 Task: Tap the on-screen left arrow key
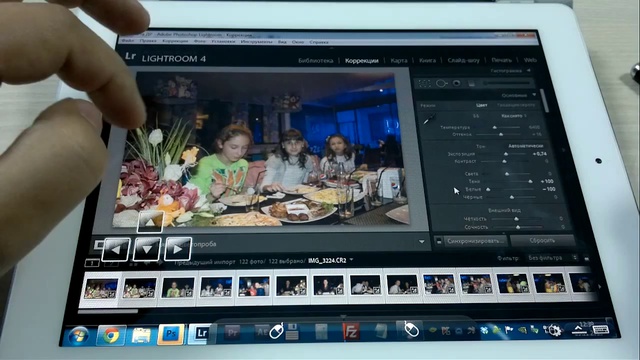pyautogui.click(x=116, y=249)
